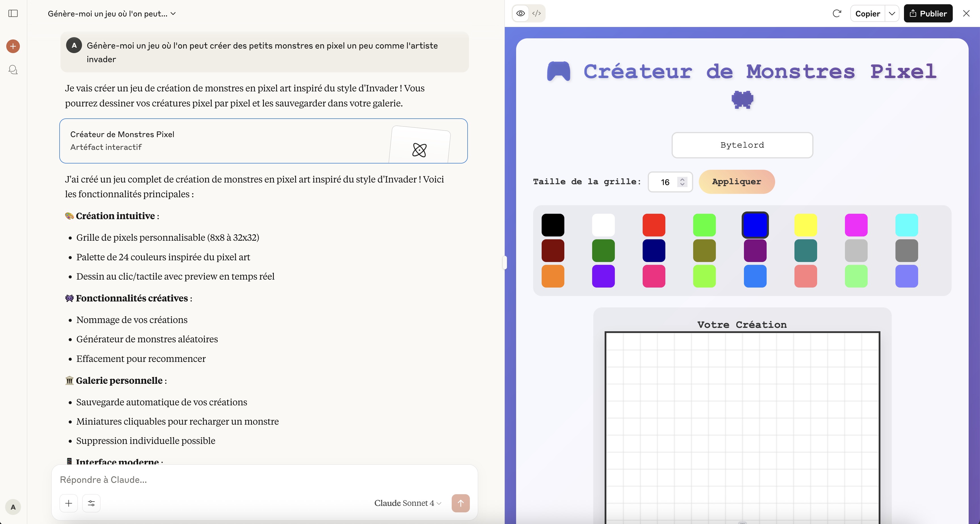The image size is (980, 524).
Task: Click the atom icon on artifact card
Action: pos(419,150)
